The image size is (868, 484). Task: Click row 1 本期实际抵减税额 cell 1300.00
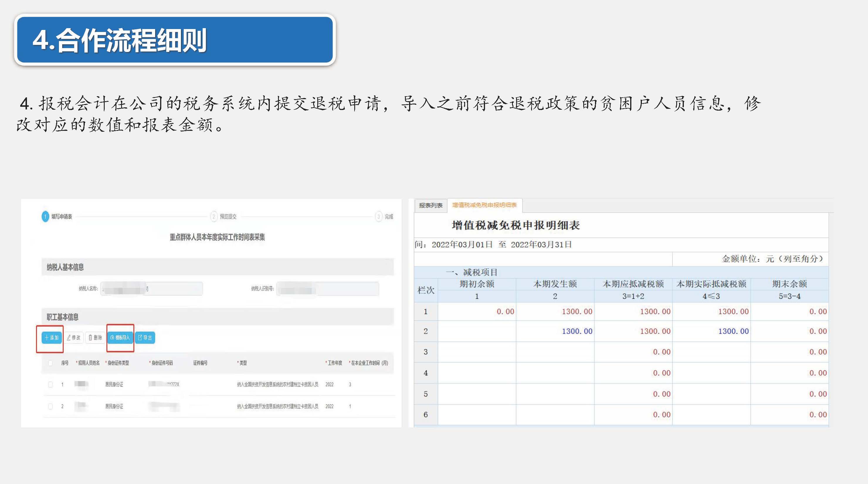[x=711, y=312]
